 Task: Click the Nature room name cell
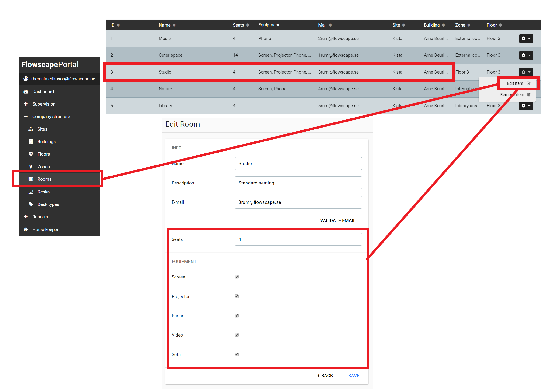point(165,89)
